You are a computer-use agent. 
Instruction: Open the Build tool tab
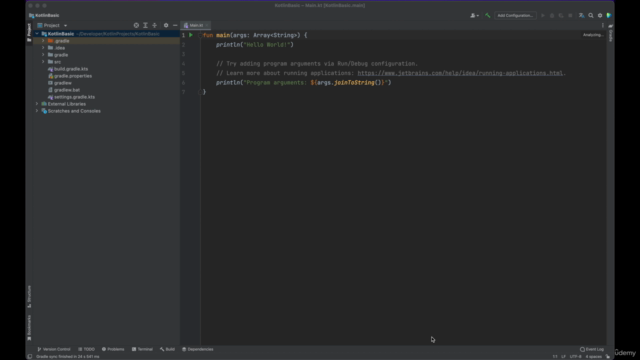[167, 349]
